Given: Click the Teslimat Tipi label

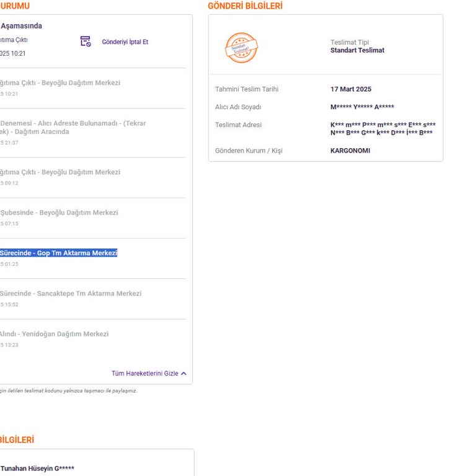Looking at the screenshot, I should coord(350,42).
